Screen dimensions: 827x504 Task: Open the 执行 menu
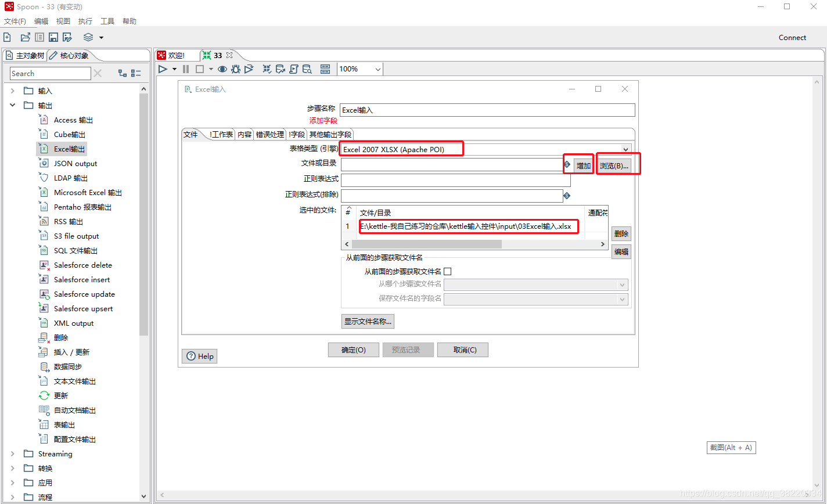pyautogui.click(x=85, y=21)
